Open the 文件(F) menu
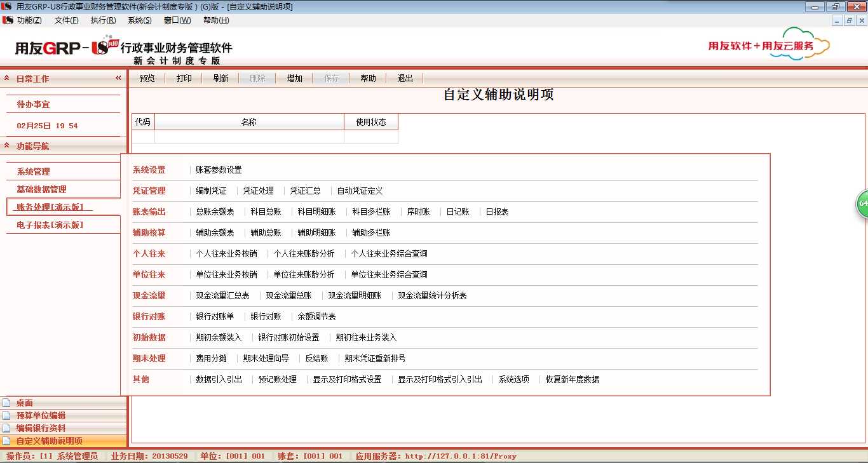The height and width of the screenshot is (463, 868). click(67, 20)
